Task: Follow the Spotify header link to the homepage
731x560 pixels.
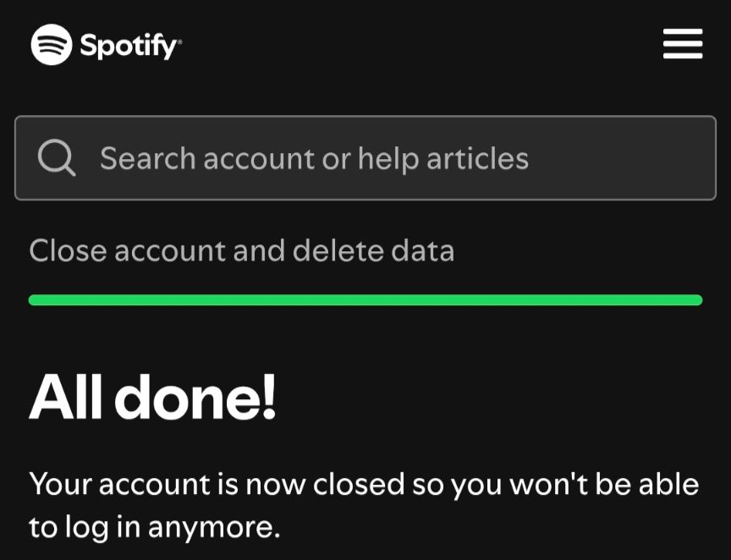Action: pos(106,45)
